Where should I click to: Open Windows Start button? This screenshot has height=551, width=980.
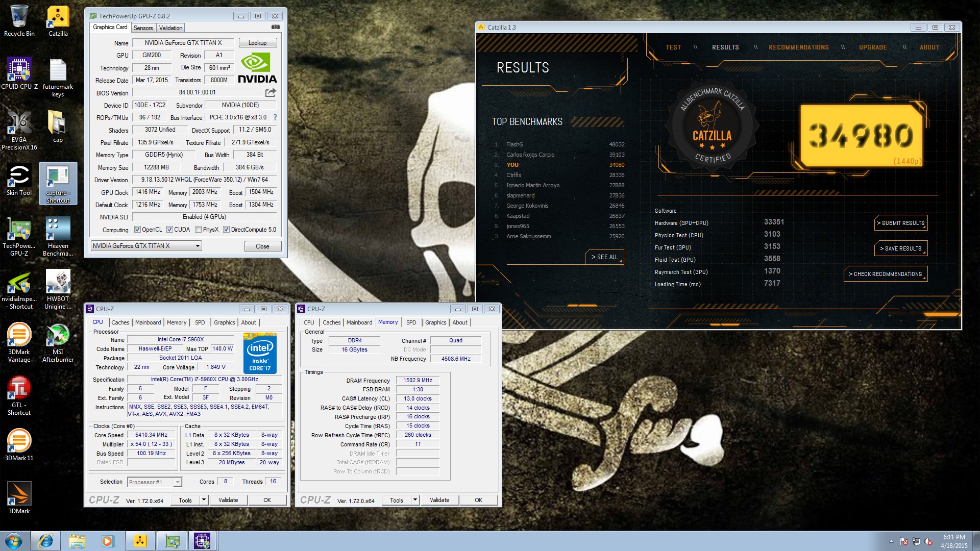(x=14, y=541)
